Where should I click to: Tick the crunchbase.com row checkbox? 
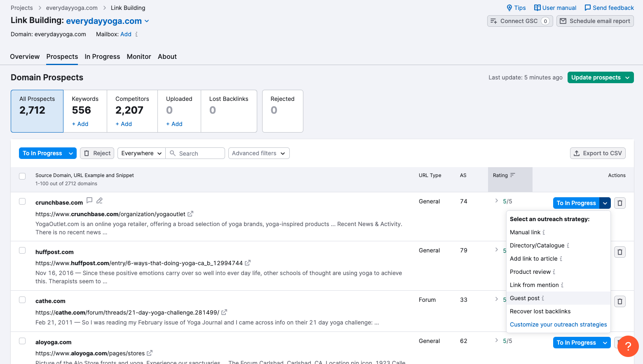22,201
